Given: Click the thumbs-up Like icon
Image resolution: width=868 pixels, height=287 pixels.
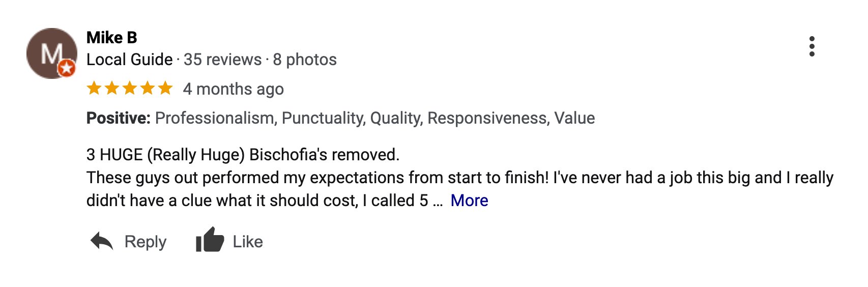Looking at the screenshot, I should pyautogui.click(x=210, y=240).
